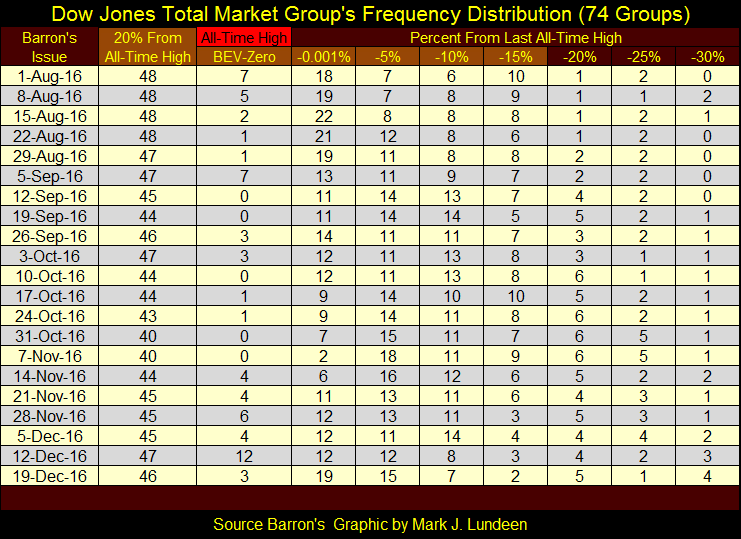
Task: Click the Source Barron's credit line
Action: click(x=370, y=524)
